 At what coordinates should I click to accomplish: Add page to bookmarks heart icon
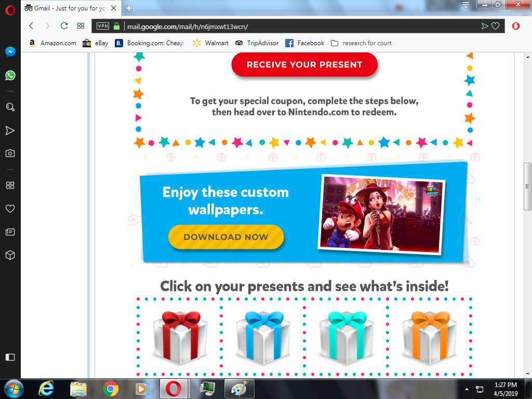coord(495,26)
